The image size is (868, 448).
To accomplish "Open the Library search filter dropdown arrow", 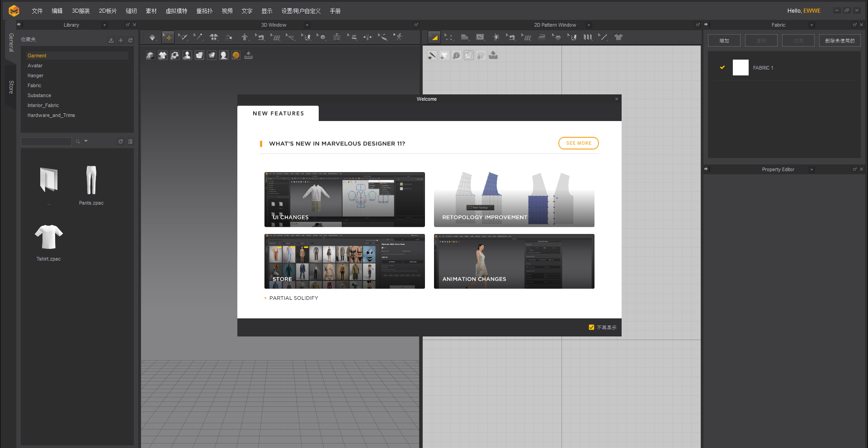I will pos(86,141).
